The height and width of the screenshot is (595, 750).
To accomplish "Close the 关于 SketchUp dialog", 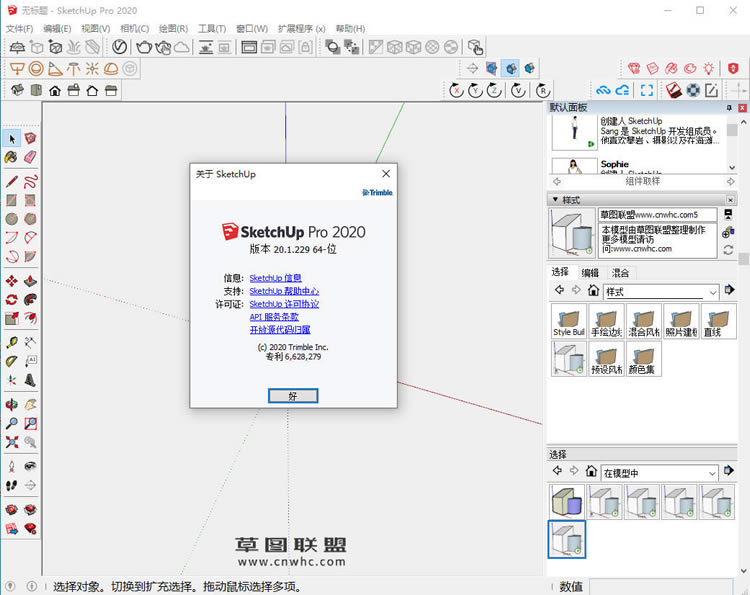I will pos(386,174).
